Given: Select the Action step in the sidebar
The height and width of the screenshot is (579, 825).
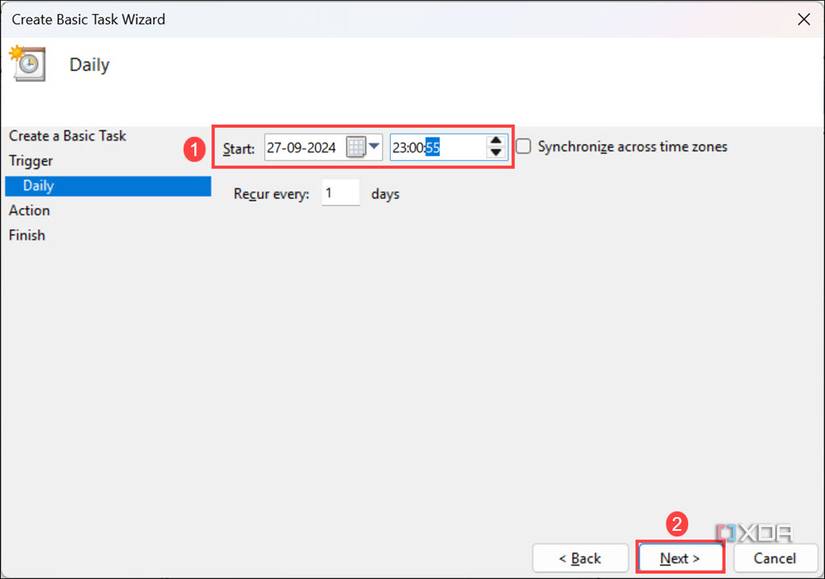Looking at the screenshot, I should click(x=29, y=210).
